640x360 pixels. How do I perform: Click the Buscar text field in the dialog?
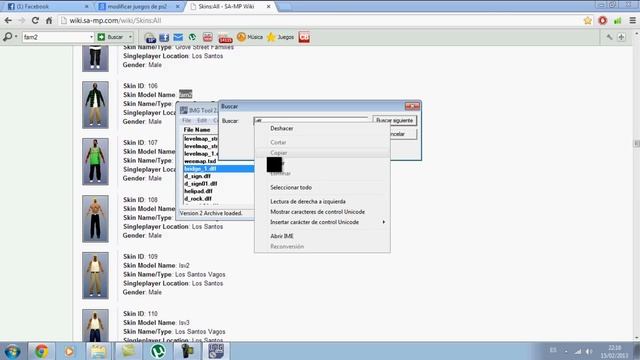[x=311, y=120]
